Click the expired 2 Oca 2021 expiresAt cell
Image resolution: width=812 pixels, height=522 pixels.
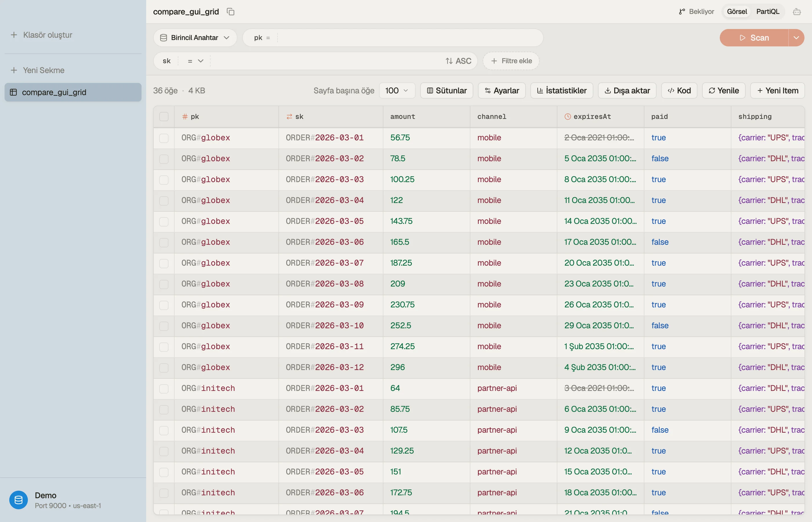600,138
